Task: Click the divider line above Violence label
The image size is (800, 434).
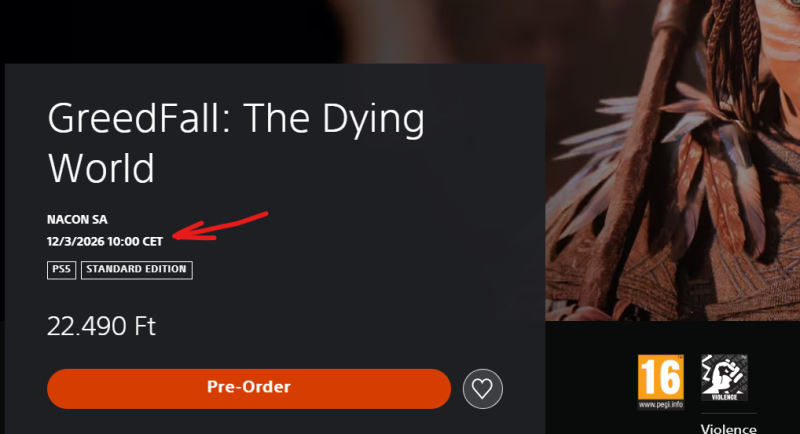Action: point(729,414)
